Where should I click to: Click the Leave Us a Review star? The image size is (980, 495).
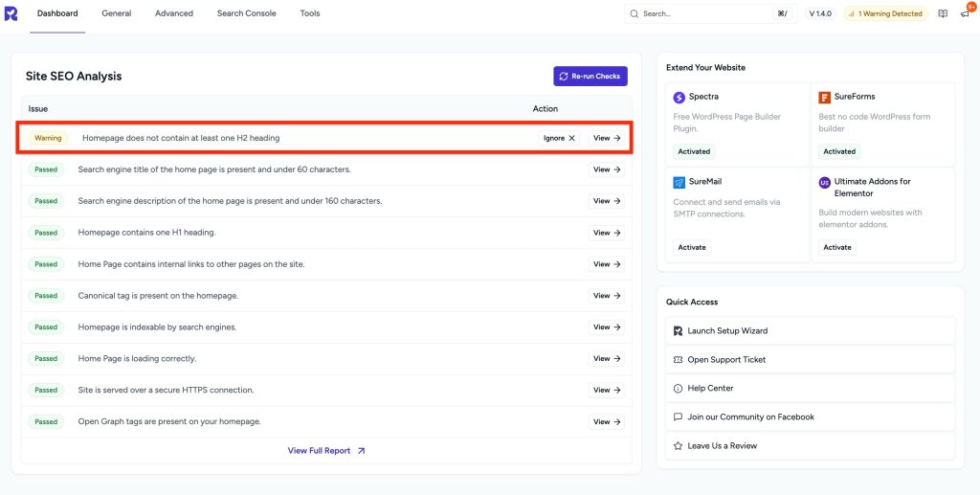pyautogui.click(x=678, y=445)
